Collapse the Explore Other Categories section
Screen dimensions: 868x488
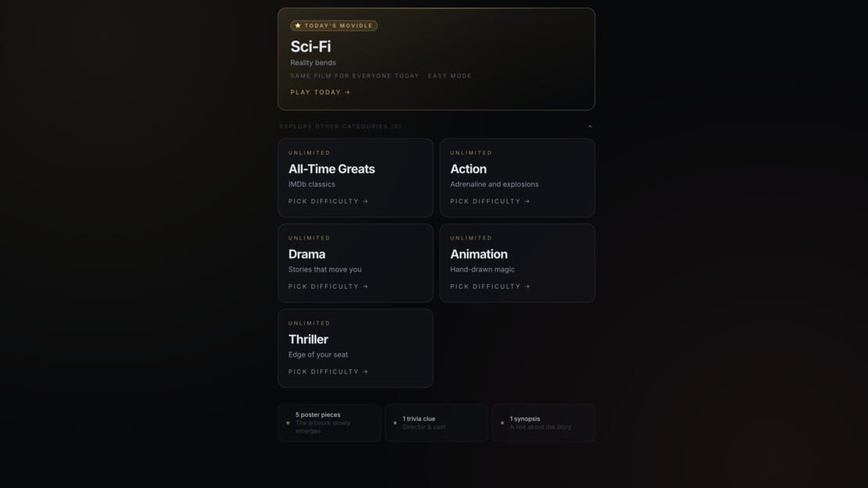click(590, 126)
